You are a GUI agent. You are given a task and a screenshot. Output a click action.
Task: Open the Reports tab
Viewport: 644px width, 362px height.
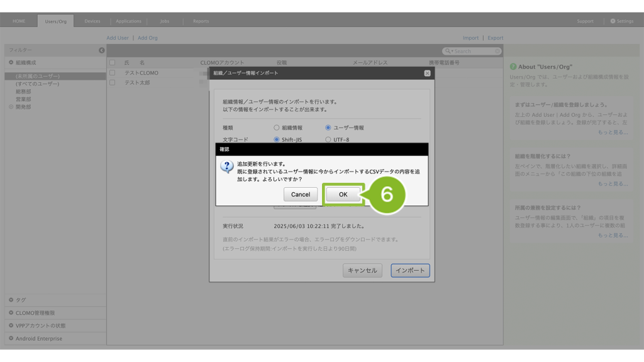tap(201, 21)
